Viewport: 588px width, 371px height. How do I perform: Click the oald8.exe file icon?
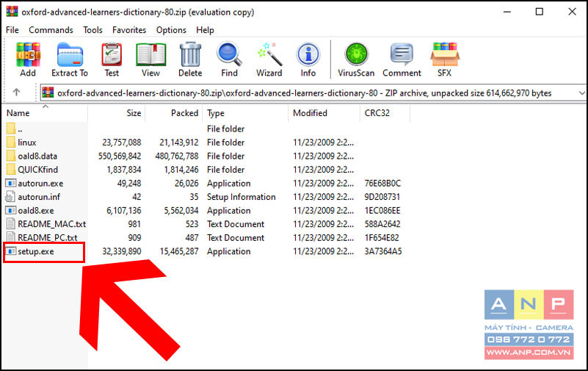point(10,210)
